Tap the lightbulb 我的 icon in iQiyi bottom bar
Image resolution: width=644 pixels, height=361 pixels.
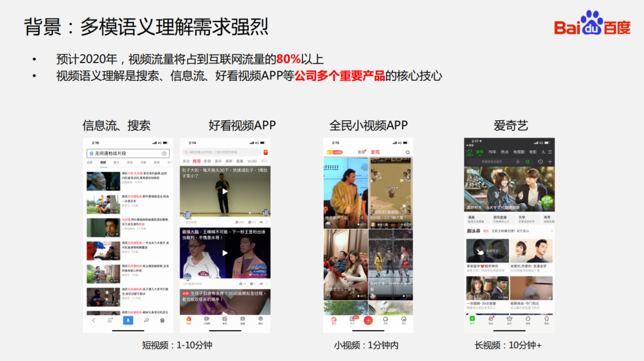546,319
